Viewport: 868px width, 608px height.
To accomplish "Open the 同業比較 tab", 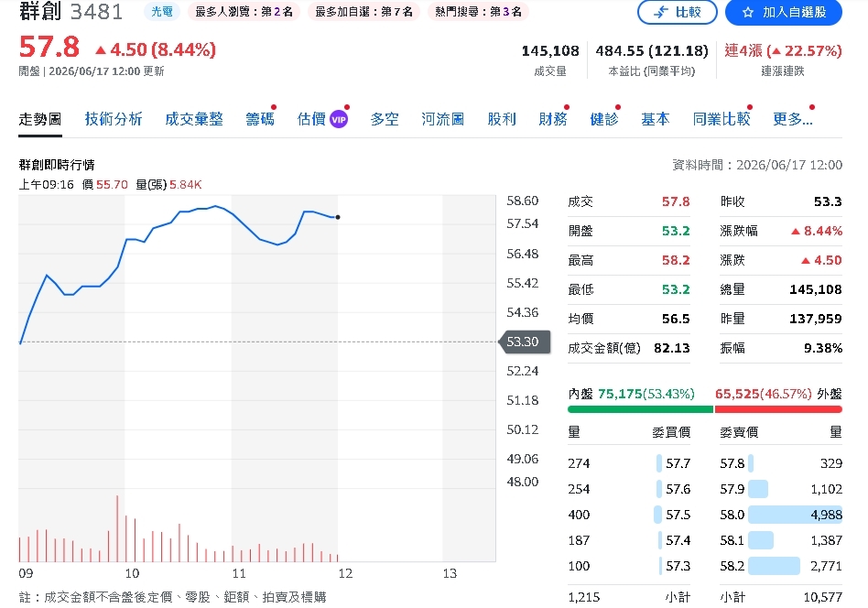I will (x=722, y=119).
